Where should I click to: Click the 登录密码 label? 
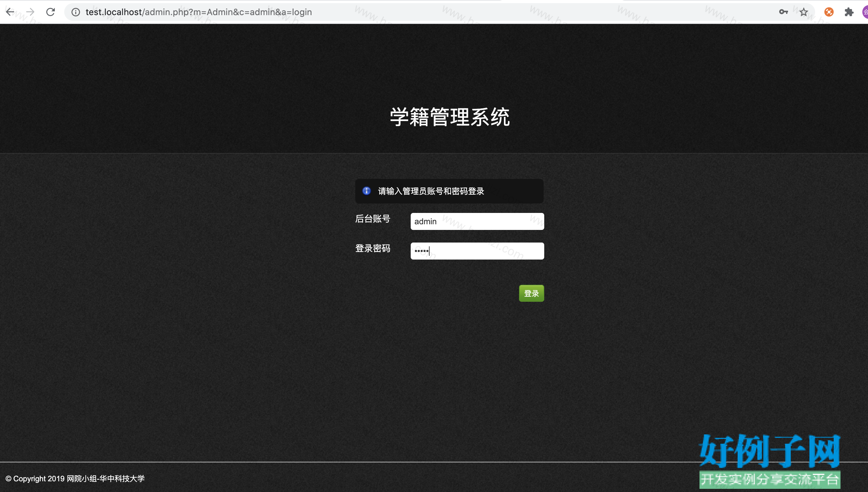pyautogui.click(x=373, y=249)
